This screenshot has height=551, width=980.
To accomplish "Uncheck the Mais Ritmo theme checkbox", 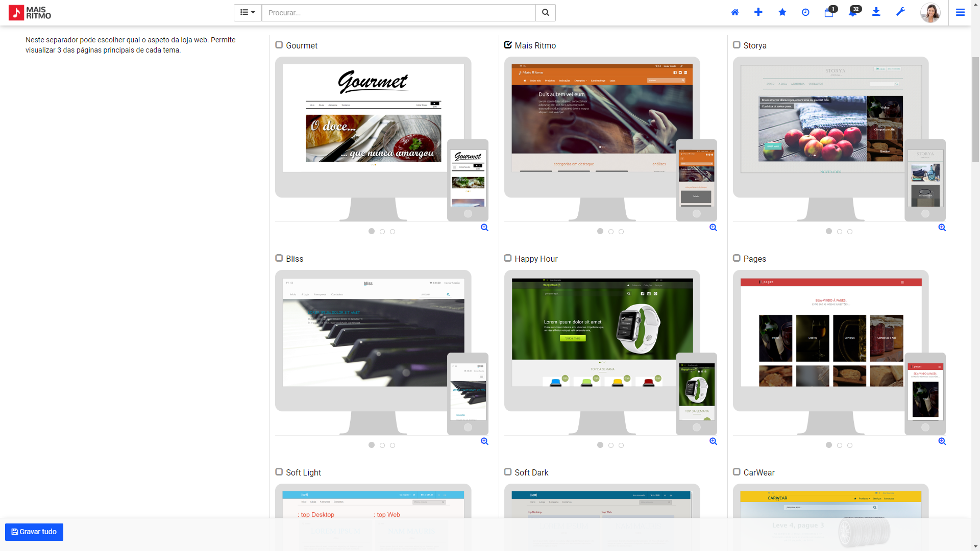I will point(508,45).
